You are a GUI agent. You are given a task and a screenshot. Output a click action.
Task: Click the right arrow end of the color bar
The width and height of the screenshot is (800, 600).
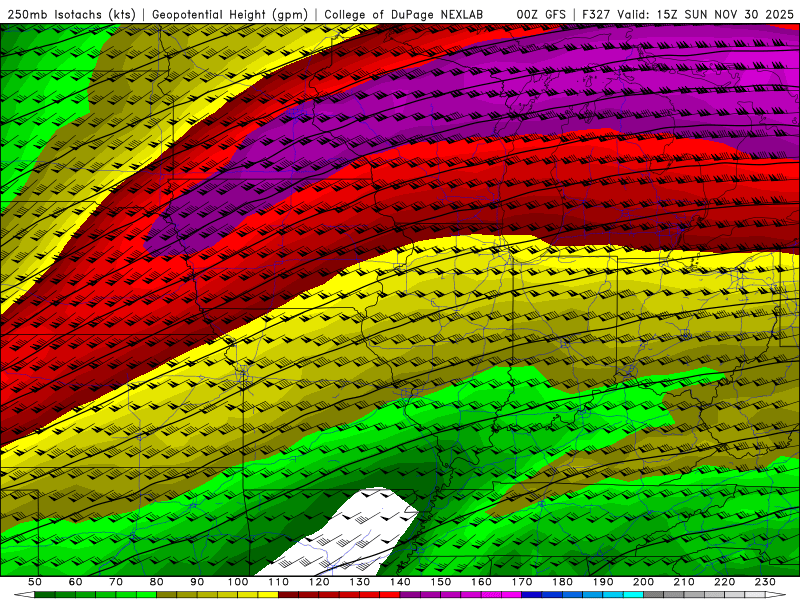click(x=776, y=595)
